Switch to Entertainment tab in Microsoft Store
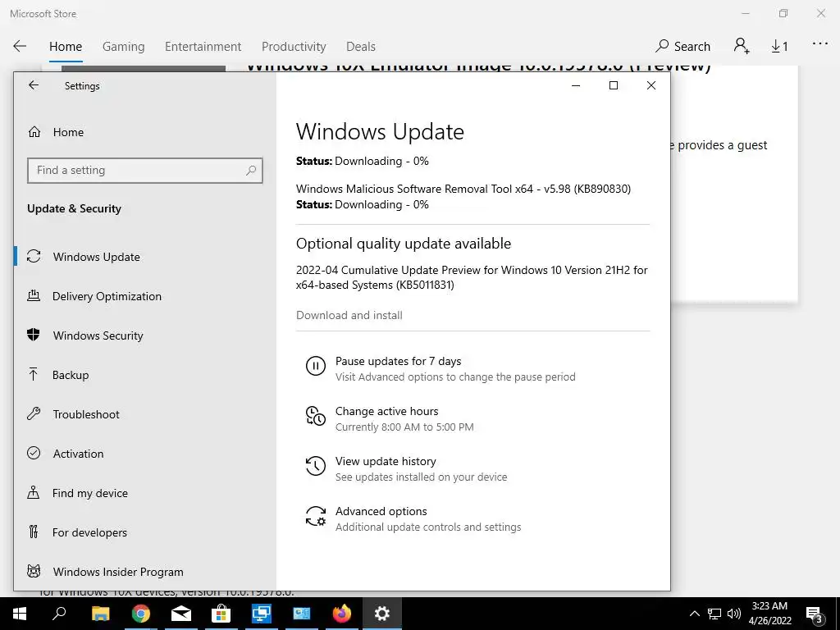The image size is (840, 630). 203,47
